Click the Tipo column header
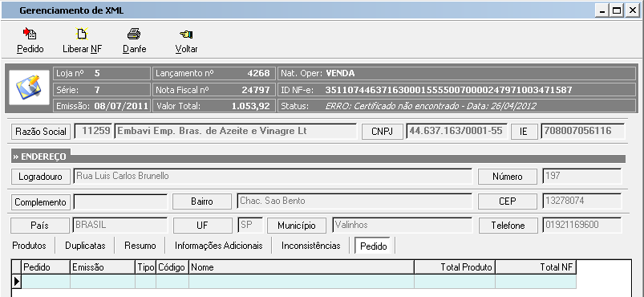 pos(146,267)
